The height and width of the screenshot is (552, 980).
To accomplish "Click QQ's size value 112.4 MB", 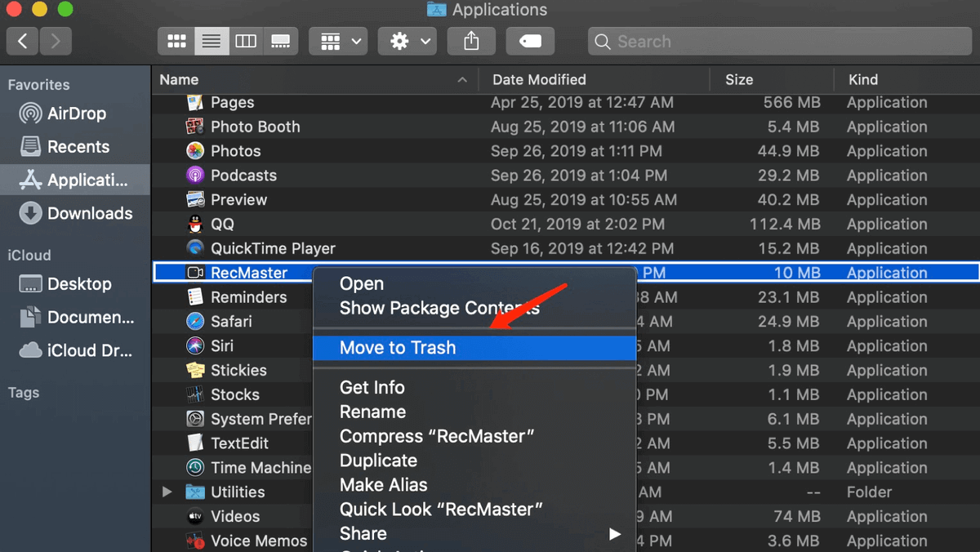I will pos(784,224).
